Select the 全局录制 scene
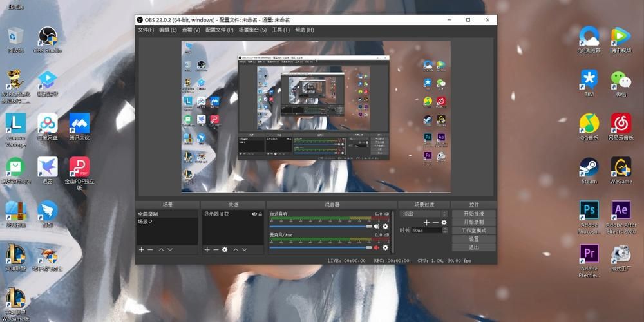The height and width of the screenshot is (322, 644). tap(167, 214)
